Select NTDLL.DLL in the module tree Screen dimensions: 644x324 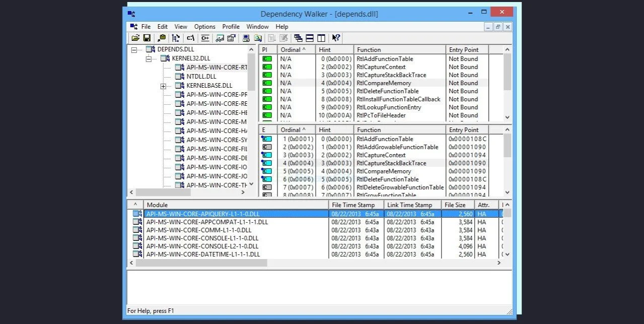point(202,77)
